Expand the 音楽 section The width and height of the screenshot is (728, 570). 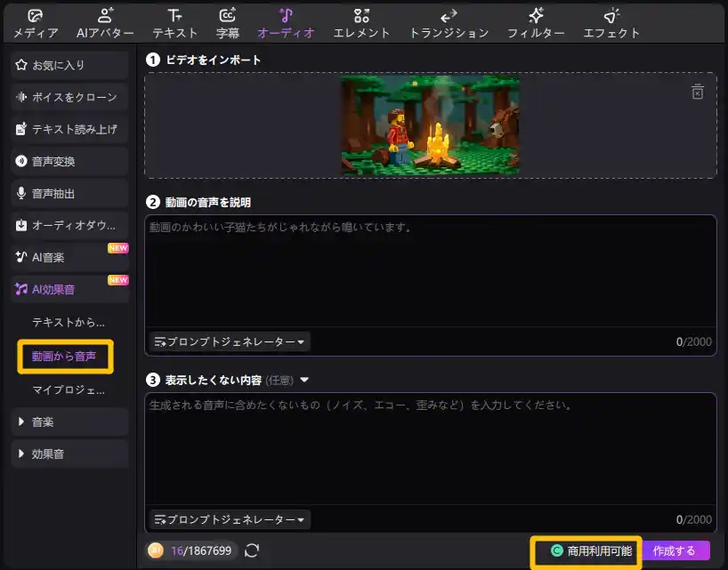tap(69, 421)
